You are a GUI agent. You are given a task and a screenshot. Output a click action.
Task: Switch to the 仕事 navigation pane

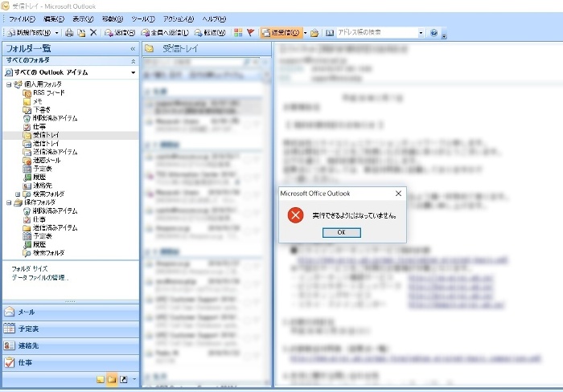click(71, 362)
